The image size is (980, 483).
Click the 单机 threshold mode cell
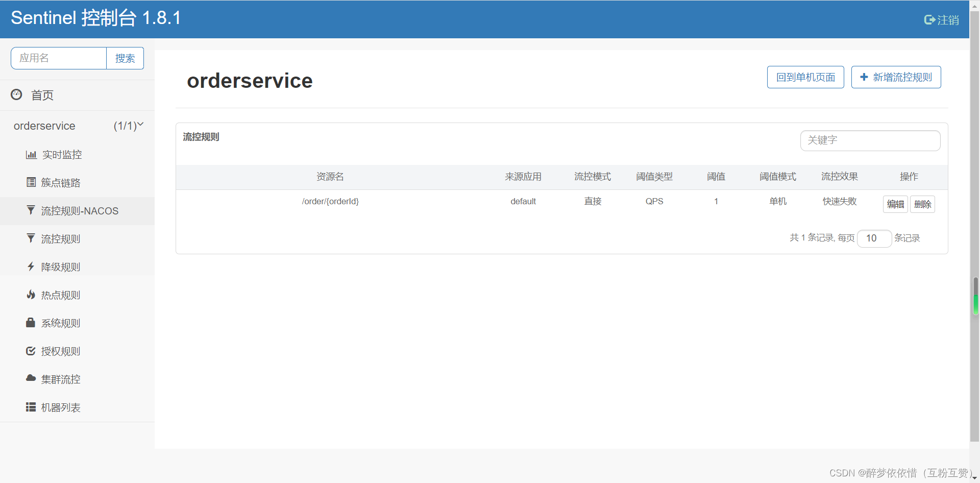pyautogui.click(x=778, y=201)
